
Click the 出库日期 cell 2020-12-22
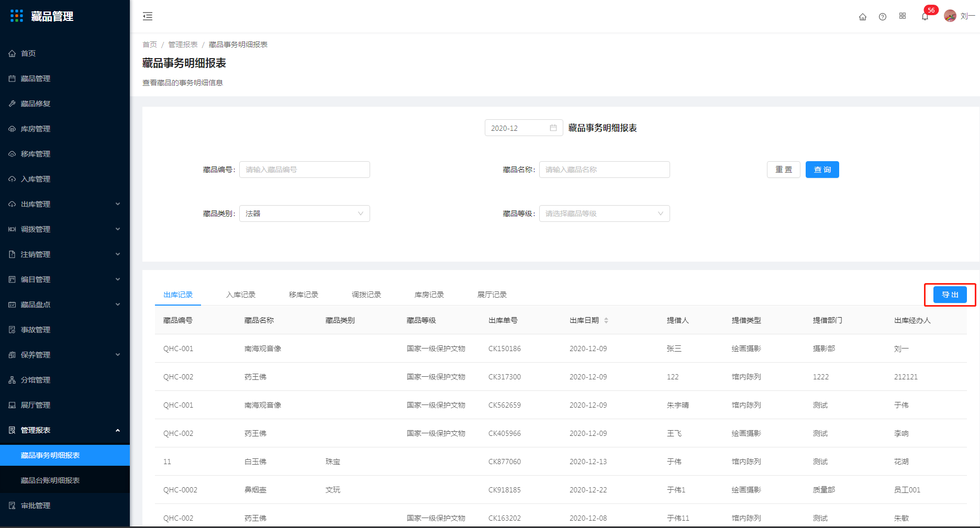pos(588,490)
